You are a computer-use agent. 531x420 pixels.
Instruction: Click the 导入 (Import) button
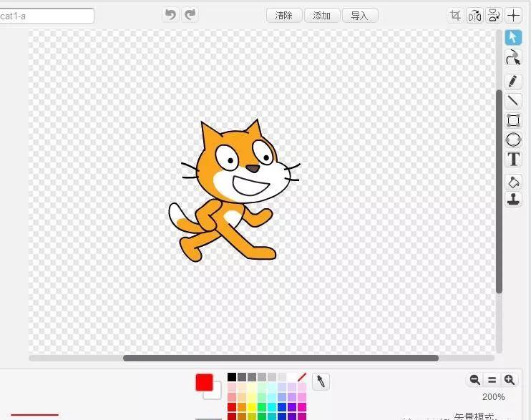[360, 16]
